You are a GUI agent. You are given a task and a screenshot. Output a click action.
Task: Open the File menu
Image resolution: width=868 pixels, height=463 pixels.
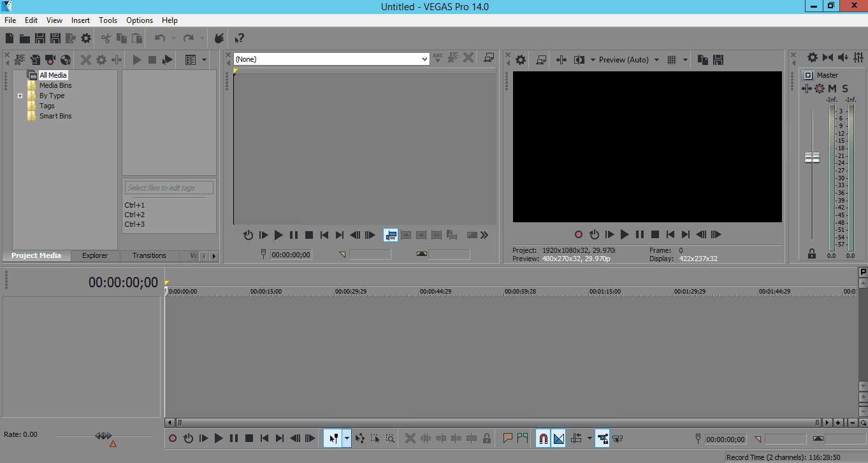click(10, 20)
